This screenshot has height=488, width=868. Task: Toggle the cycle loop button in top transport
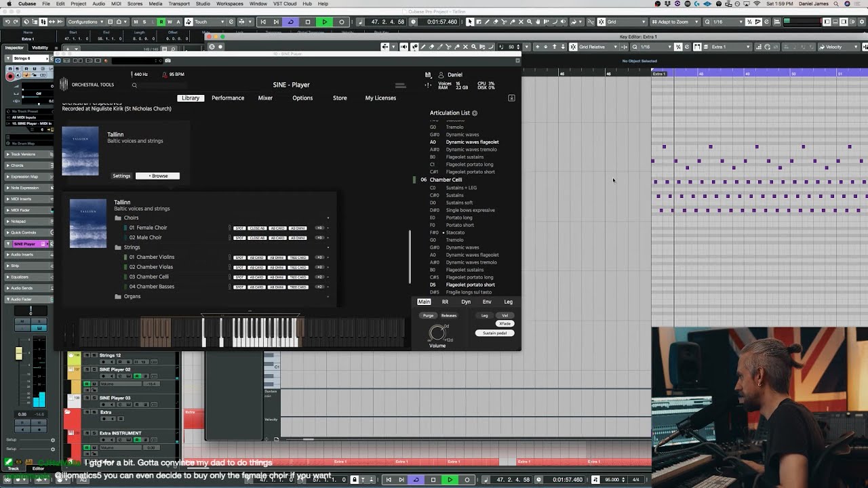tap(291, 22)
